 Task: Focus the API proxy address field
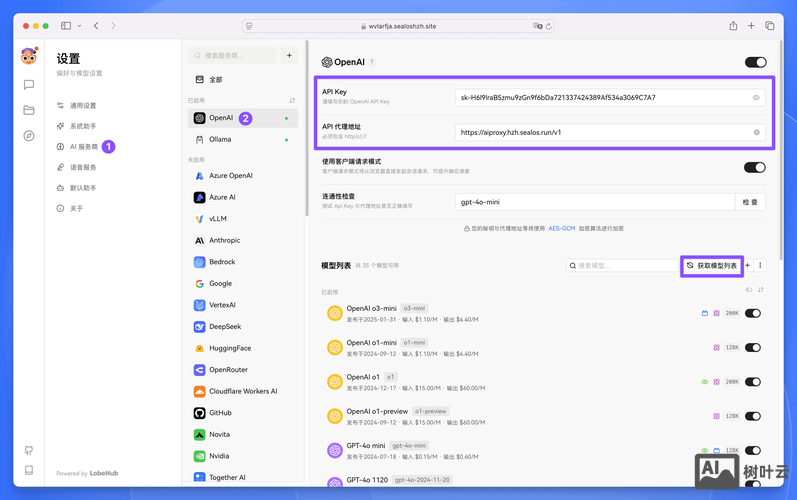610,133
